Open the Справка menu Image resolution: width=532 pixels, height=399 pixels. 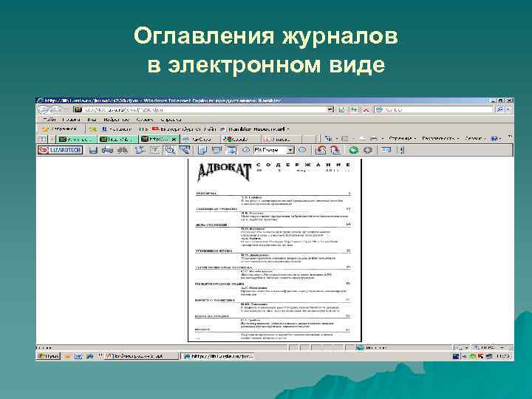[171, 120]
